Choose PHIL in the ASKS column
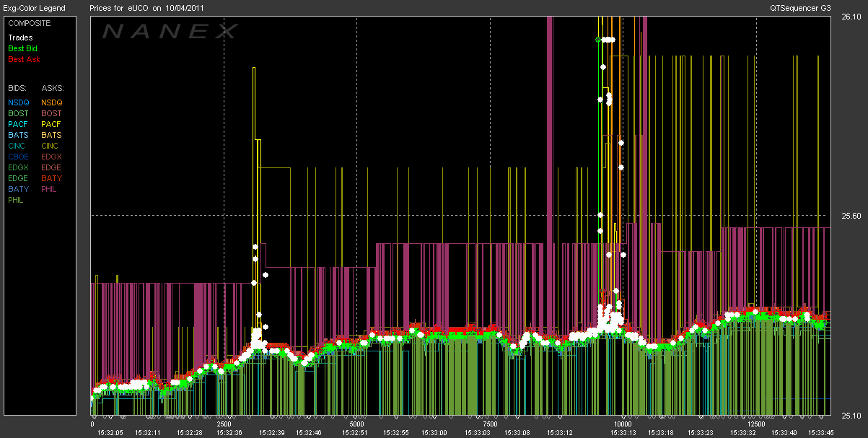 click(49, 189)
